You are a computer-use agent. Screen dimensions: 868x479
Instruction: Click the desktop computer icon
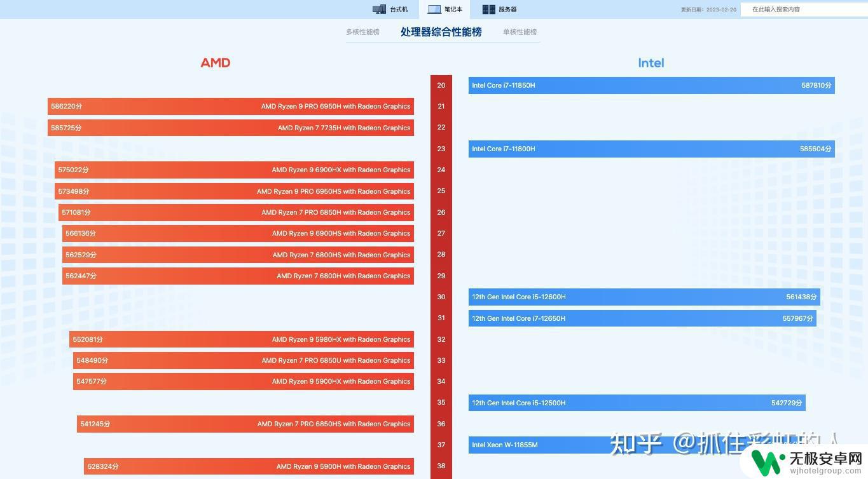click(x=379, y=10)
